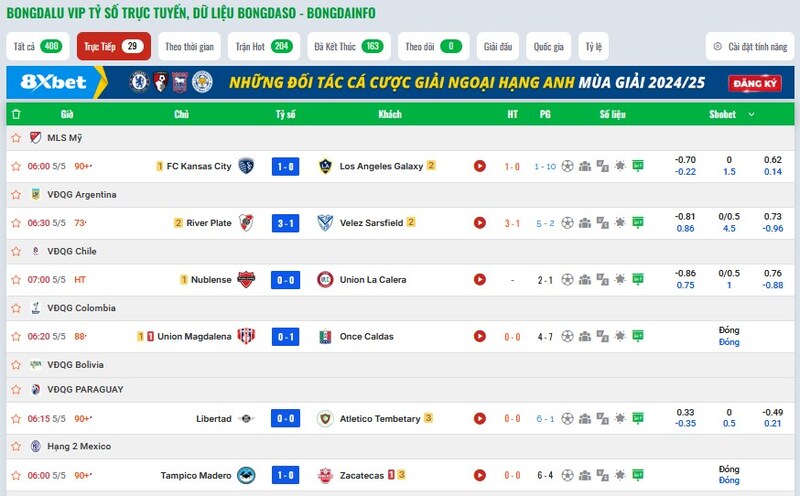Open Cài đặt tính năng settings
This screenshot has height=496, width=800.
coord(750,46)
